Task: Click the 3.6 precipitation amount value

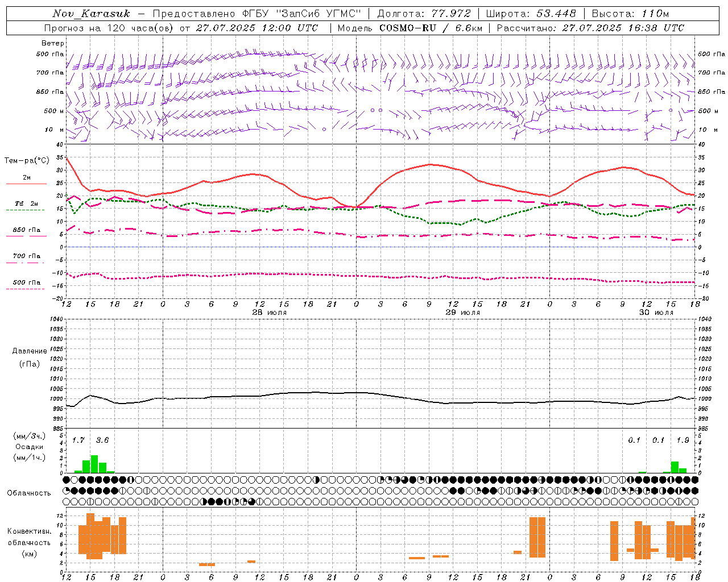Action: click(x=102, y=440)
